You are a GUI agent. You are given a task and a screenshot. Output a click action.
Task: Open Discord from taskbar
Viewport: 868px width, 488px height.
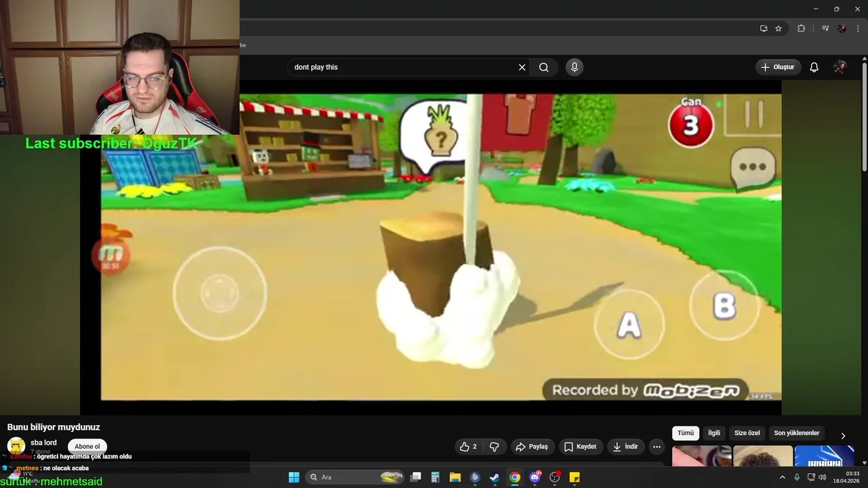click(535, 477)
